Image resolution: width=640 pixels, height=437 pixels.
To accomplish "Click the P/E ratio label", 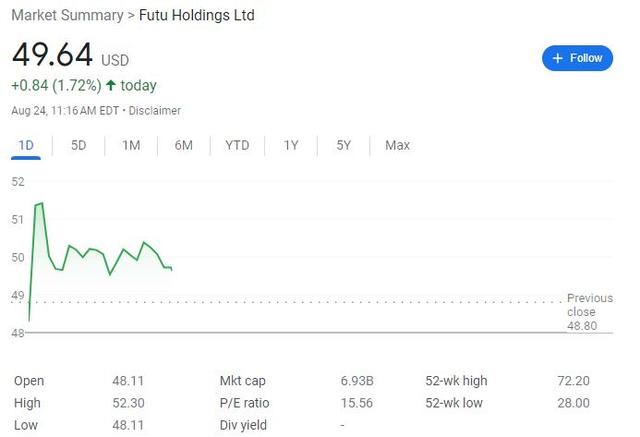I will [244, 403].
